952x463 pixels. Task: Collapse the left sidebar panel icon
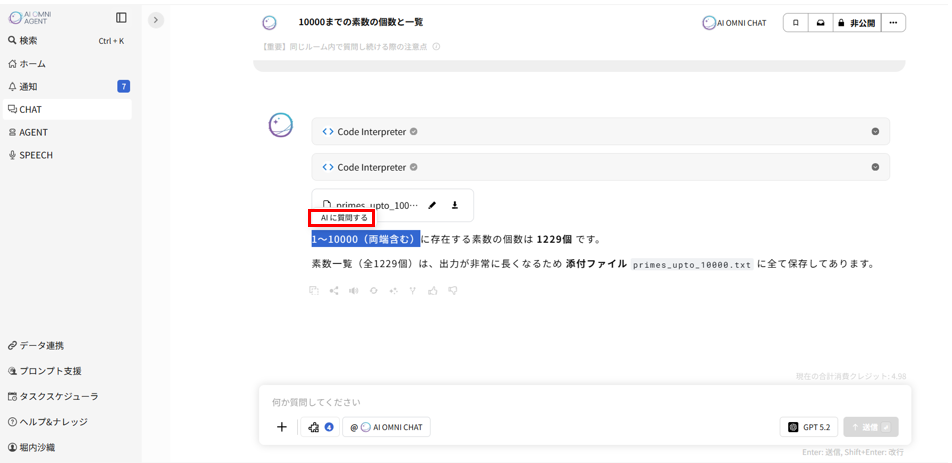(121, 18)
